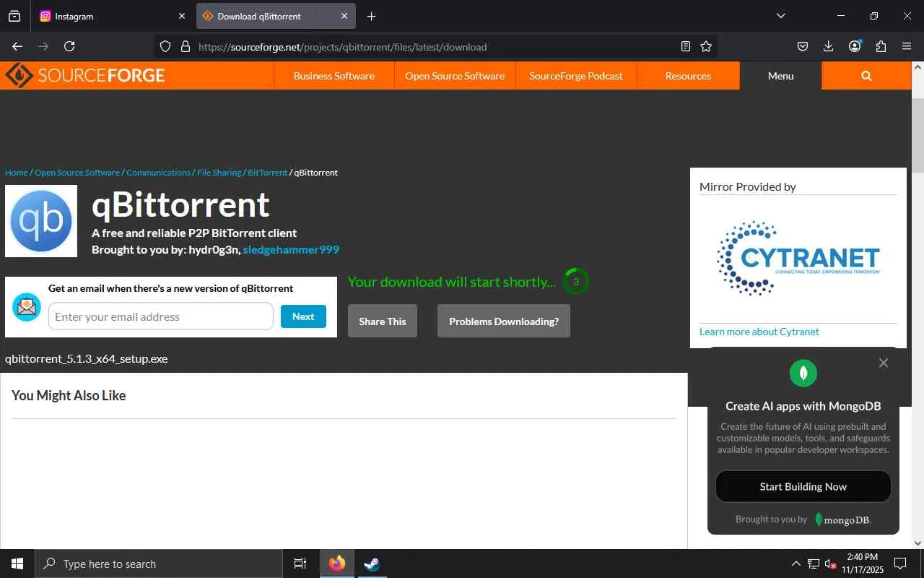Open the sledgehammer999 profile link
This screenshot has width=924, height=578.
click(291, 249)
